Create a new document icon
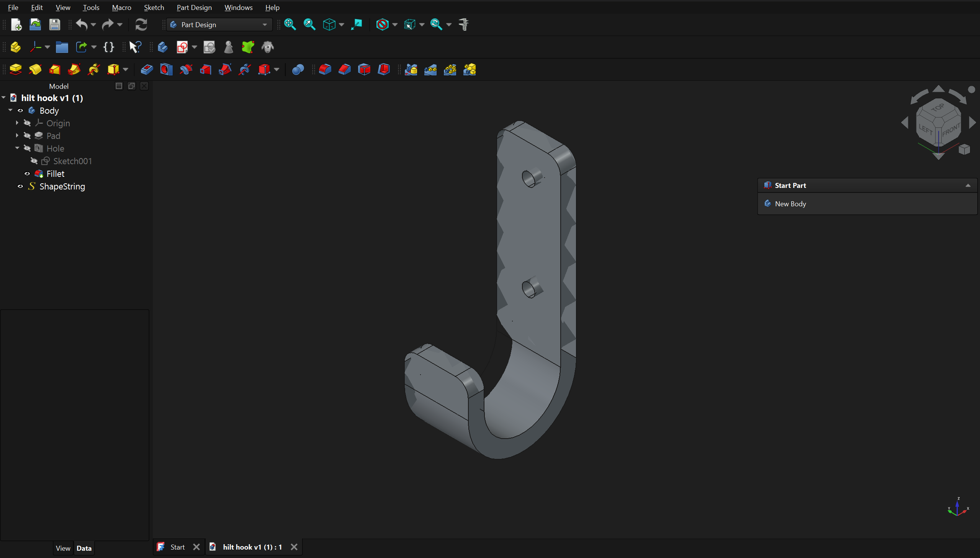Image resolution: width=980 pixels, height=558 pixels. click(16, 24)
